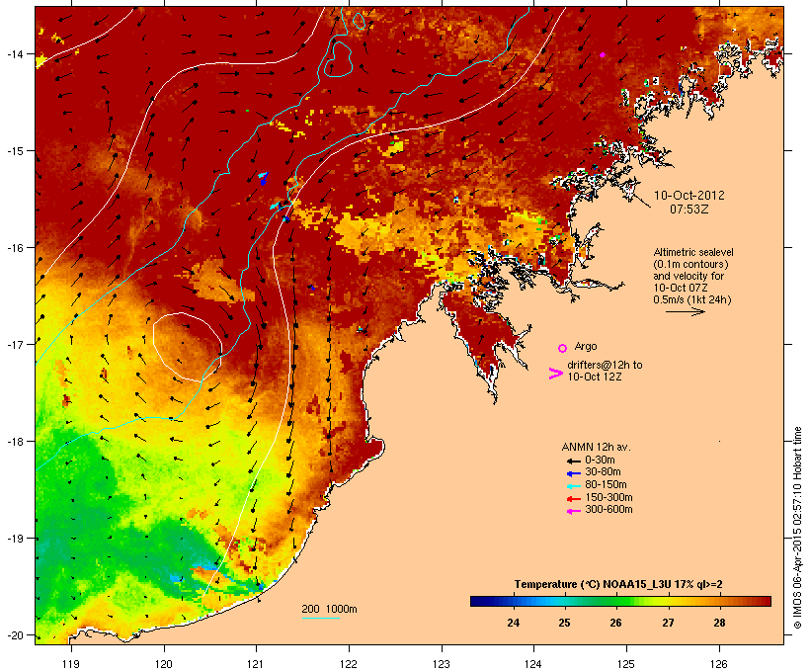
Task: Click the 07:53Z time label
Action: pos(689,210)
